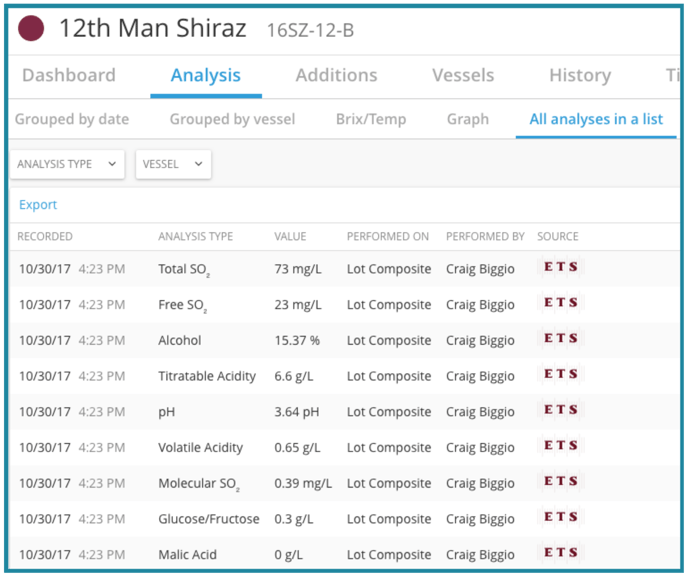This screenshot has height=577, width=688.
Task: Click the ETS logo in Titratable Acidity row
Action: (560, 374)
